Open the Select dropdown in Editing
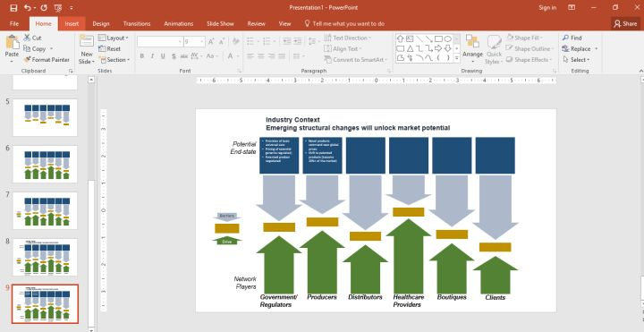Screen dimensions: 644x332 pyautogui.click(x=576, y=60)
